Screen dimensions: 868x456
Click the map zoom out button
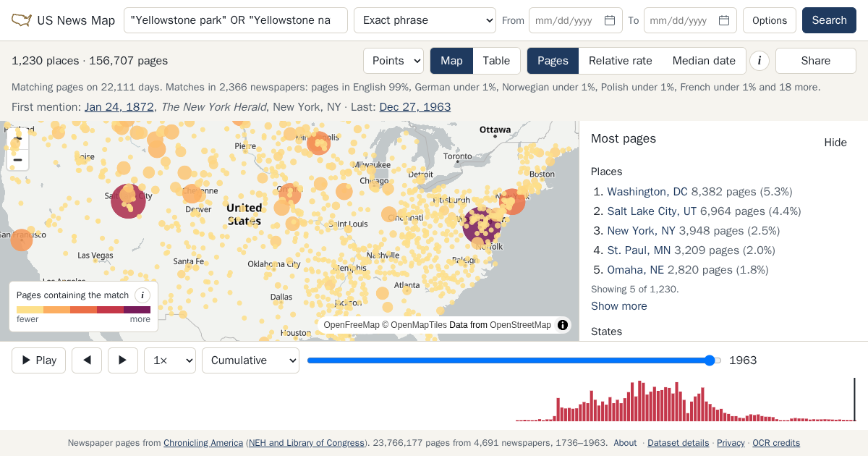click(x=18, y=159)
